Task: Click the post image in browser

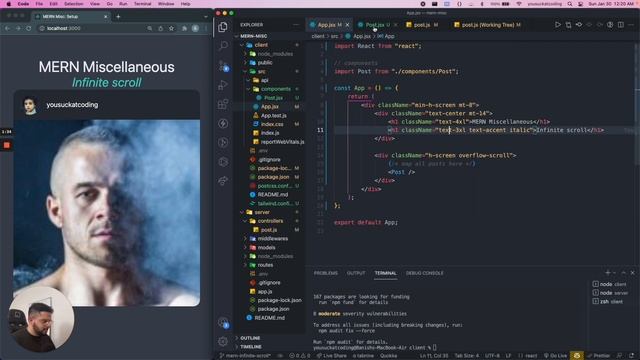Action: point(107,213)
